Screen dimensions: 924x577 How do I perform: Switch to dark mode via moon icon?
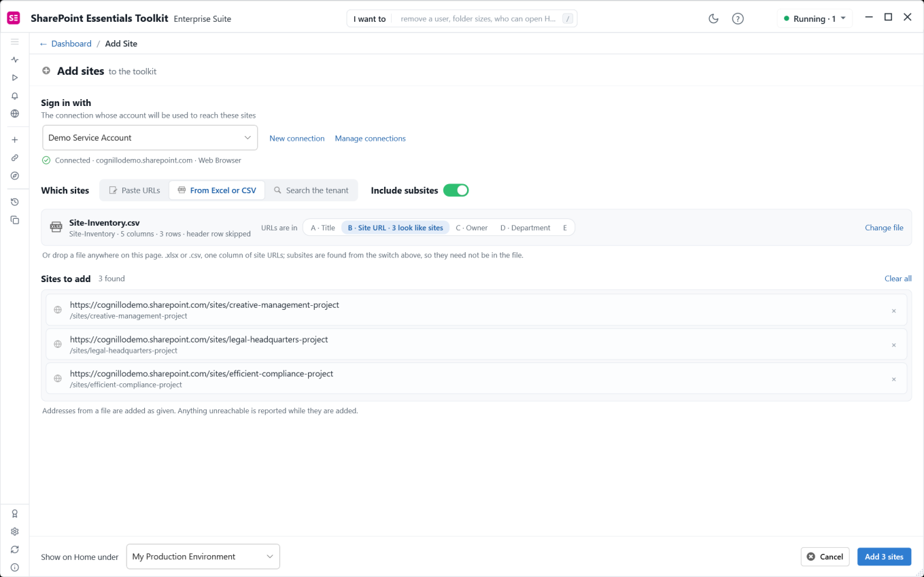(713, 18)
